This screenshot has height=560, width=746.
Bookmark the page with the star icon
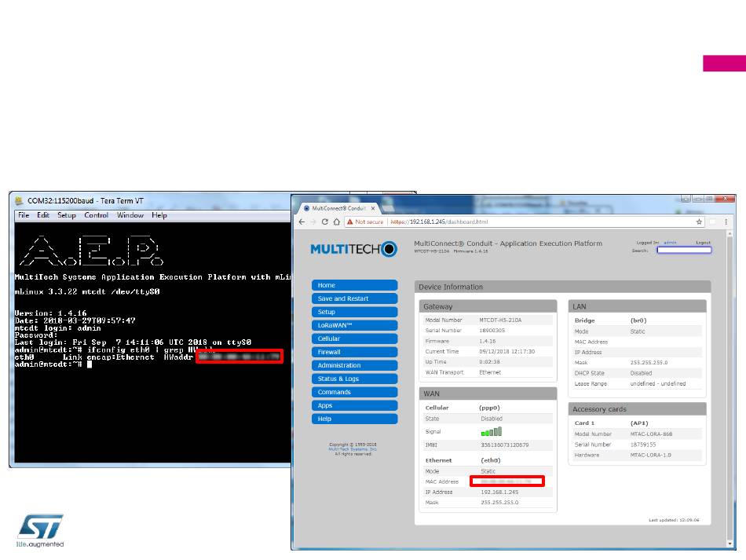(699, 221)
